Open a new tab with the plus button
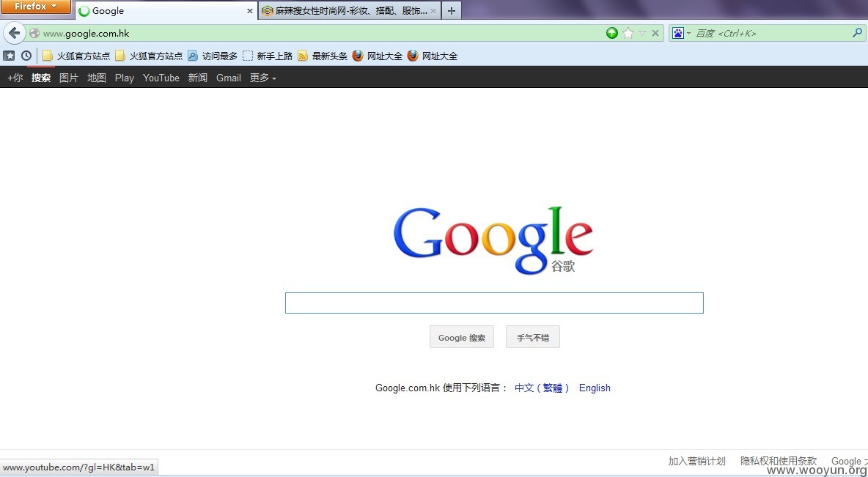868x477 pixels. pos(451,10)
